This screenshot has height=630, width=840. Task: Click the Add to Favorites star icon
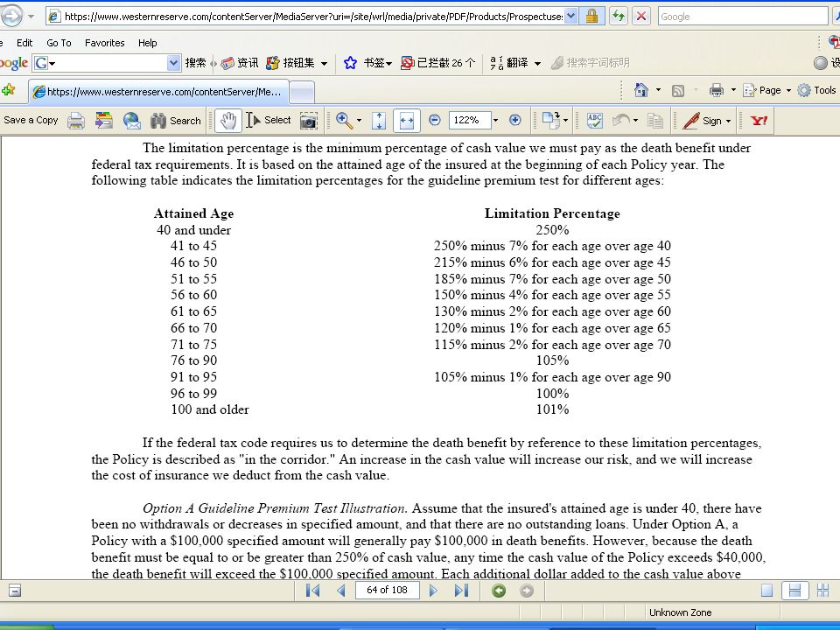(x=9, y=90)
